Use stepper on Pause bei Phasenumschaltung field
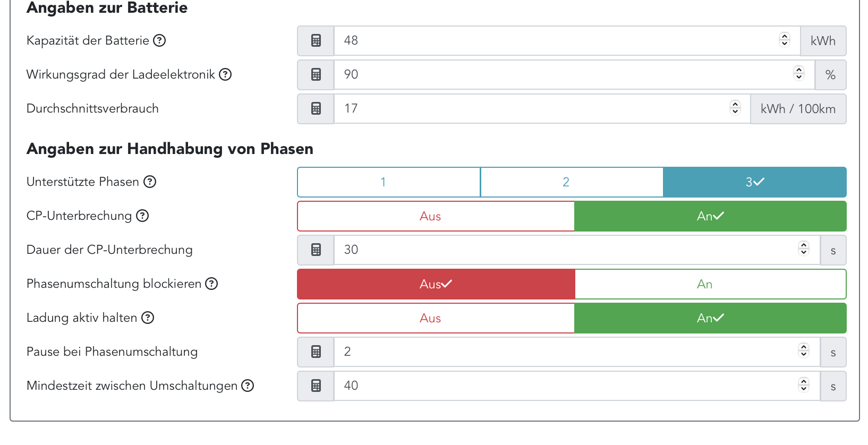Viewport: 868px width, 445px height. (x=804, y=350)
